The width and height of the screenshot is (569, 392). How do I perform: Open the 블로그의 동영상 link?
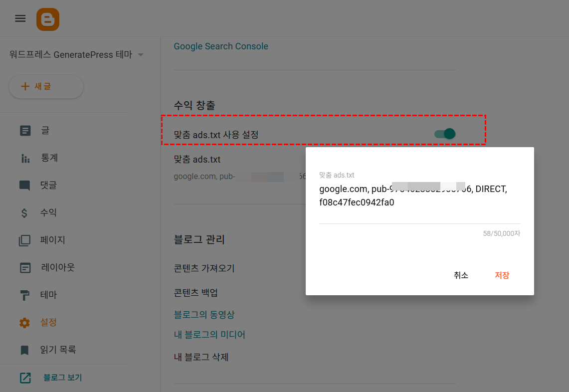204,315
